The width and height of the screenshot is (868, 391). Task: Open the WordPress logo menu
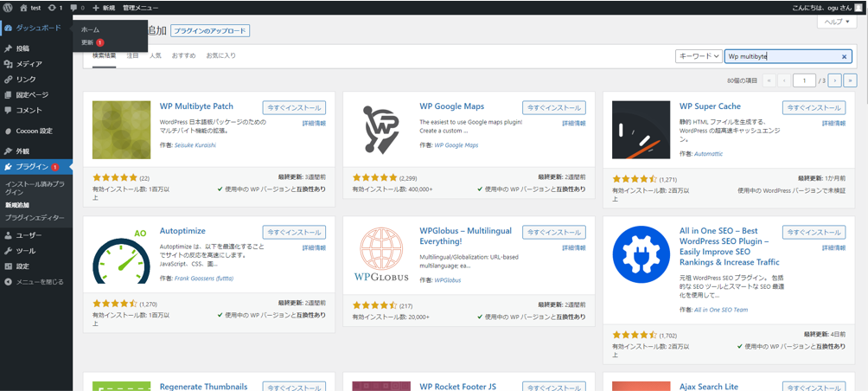point(8,8)
